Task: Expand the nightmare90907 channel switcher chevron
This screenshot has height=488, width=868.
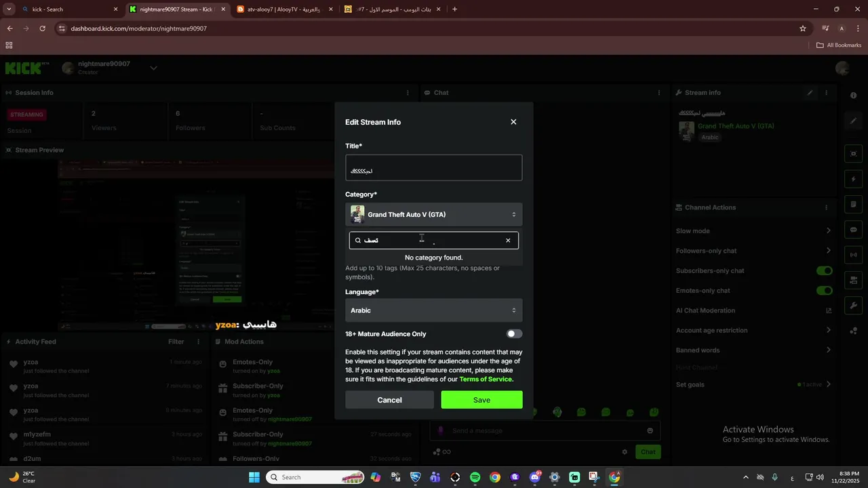Action: [x=153, y=68]
